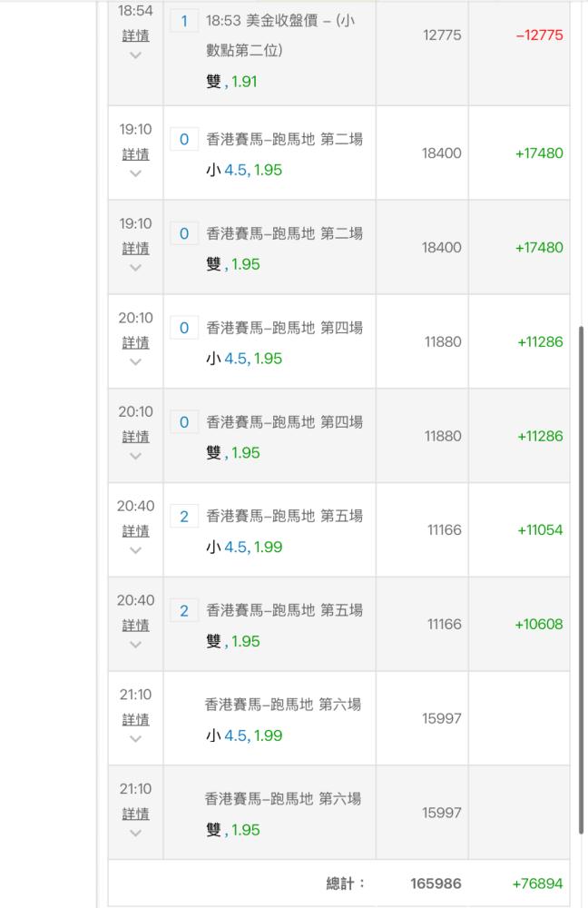Expand chevron for 20:40 雙 row
The width and height of the screenshot is (588, 908).
click(x=135, y=645)
